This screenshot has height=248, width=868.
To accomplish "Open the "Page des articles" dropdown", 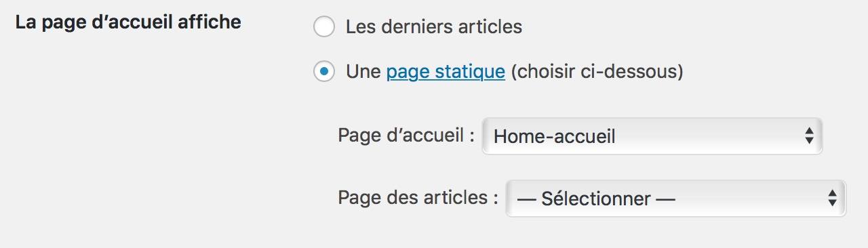I will click(x=676, y=199).
